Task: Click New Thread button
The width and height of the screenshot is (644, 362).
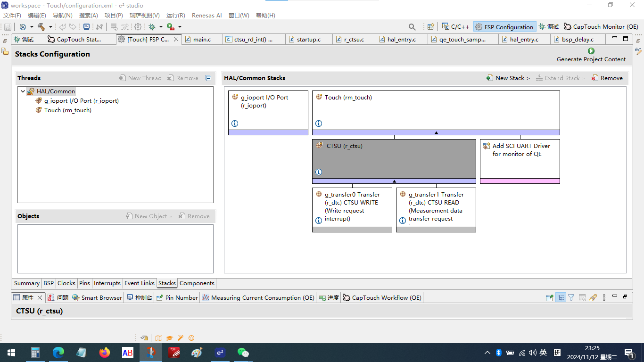Action: [140, 78]
